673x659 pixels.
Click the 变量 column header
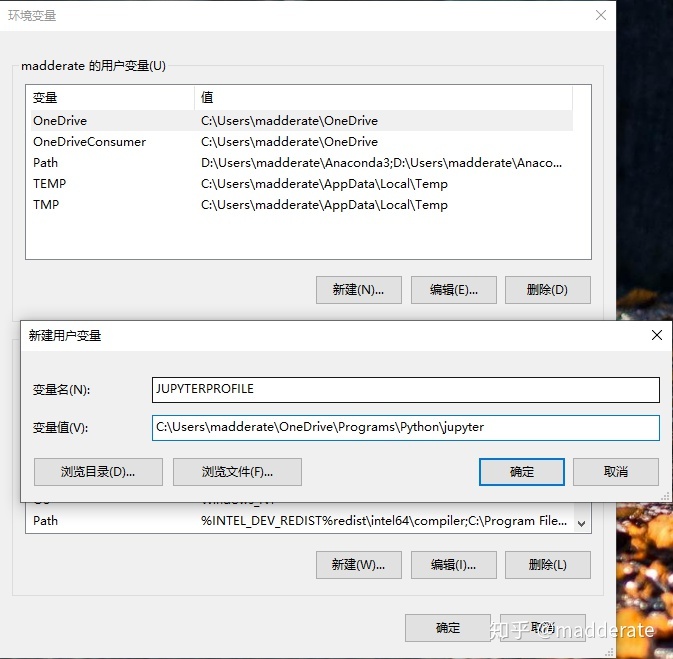pos(110,97)
